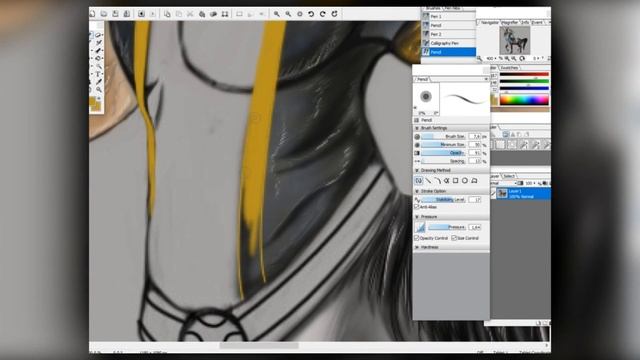The image size is (640, 360).
Task: Click the Save As toolbar icon
Action: click(x=127, y=13)
